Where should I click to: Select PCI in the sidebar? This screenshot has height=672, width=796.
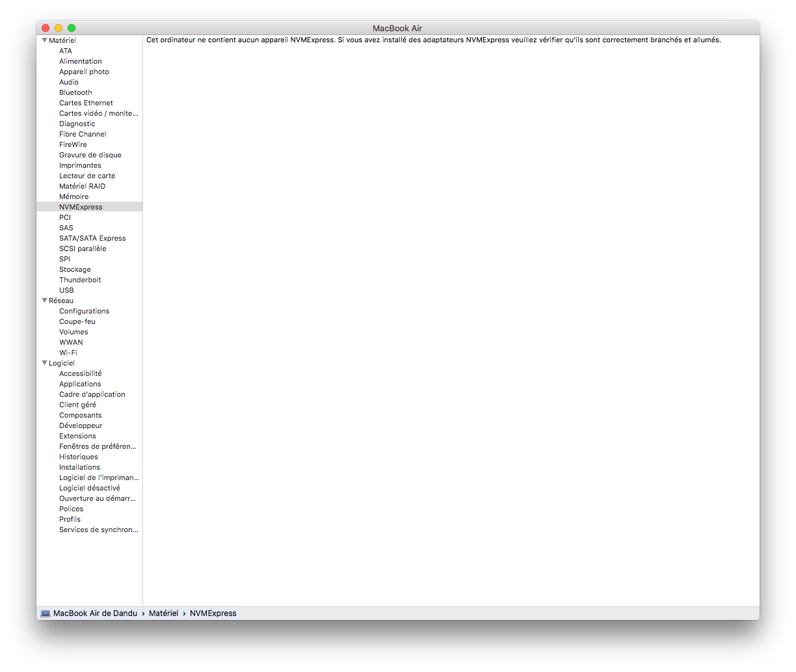(x=65, y=217)
